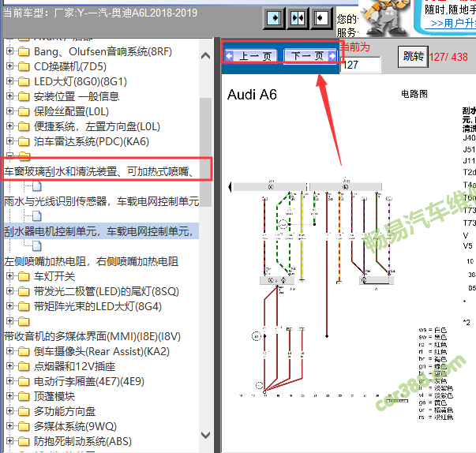Screen dimensions: 476x453
Task: Select the 带收音机的多媒体界面(MMI)(I8E)(I8V) item
Action: point(92,336)
